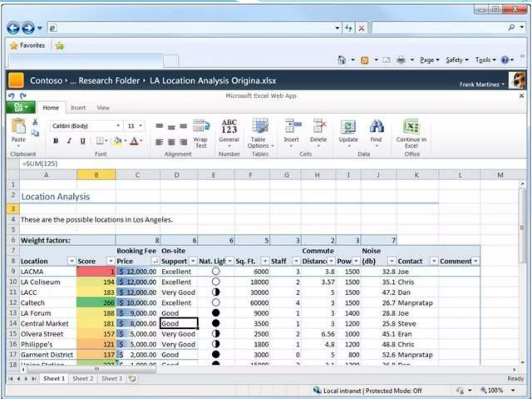The height and width of the screenshot is (399, 532).
Task: Click the Find binoculars icon
Action: pos(376,127)
